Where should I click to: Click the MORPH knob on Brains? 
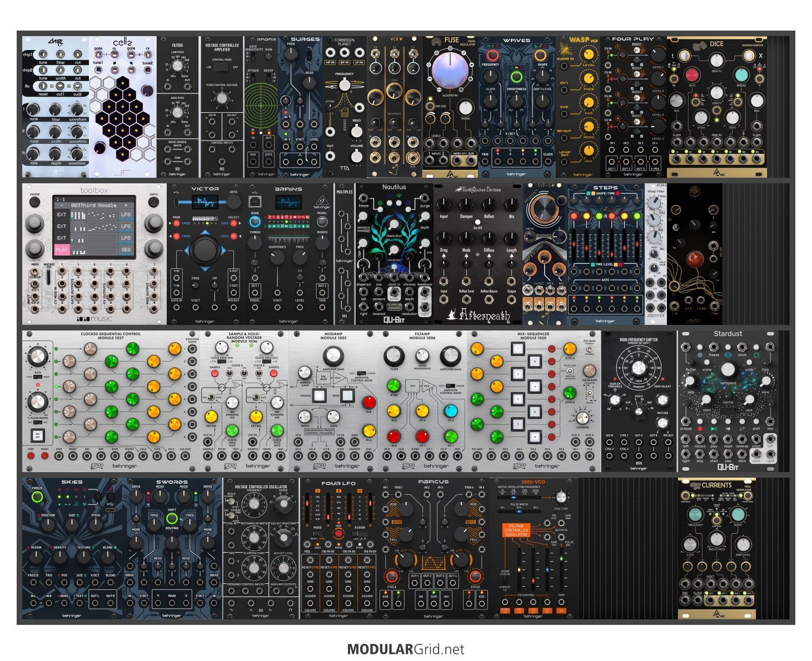click(322, 242)
